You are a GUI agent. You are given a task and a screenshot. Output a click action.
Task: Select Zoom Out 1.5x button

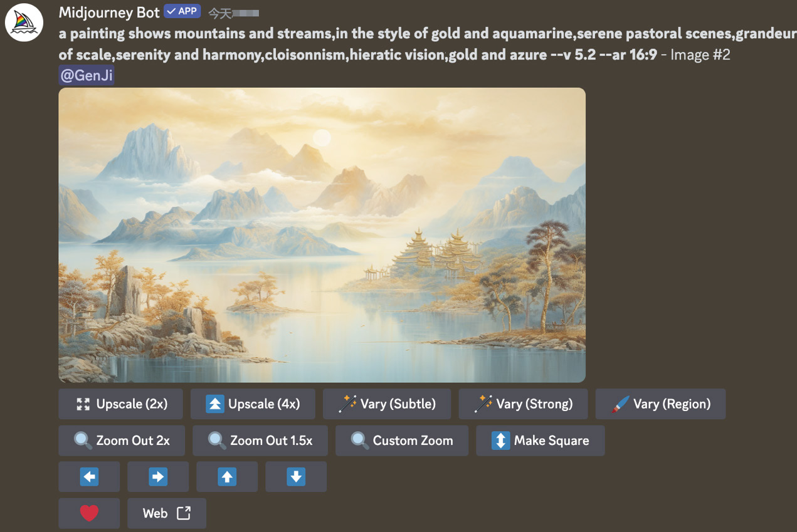260,441
